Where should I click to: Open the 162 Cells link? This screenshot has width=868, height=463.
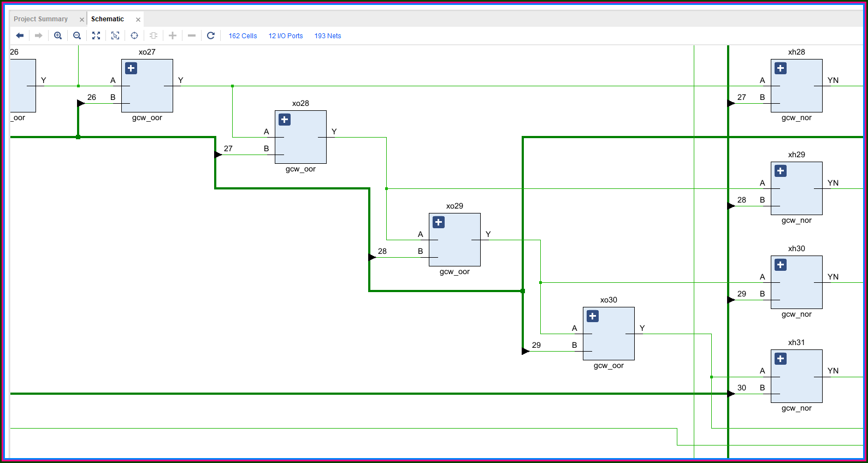click(x=243, y=36)
